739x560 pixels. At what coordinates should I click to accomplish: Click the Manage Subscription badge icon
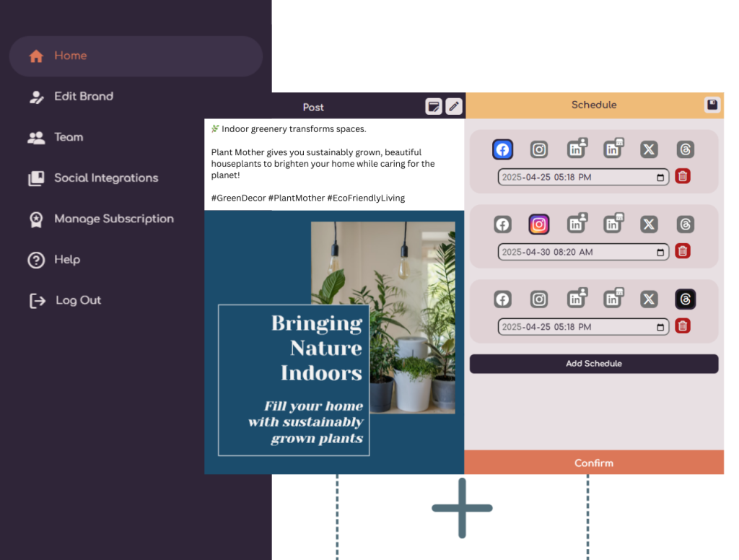coord(36,219)
